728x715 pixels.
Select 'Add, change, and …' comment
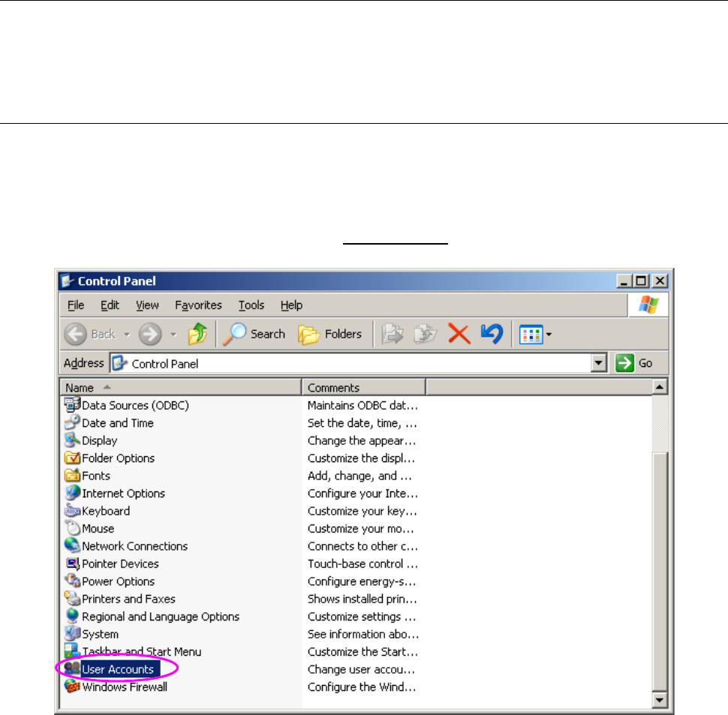[x=359, y=476]
